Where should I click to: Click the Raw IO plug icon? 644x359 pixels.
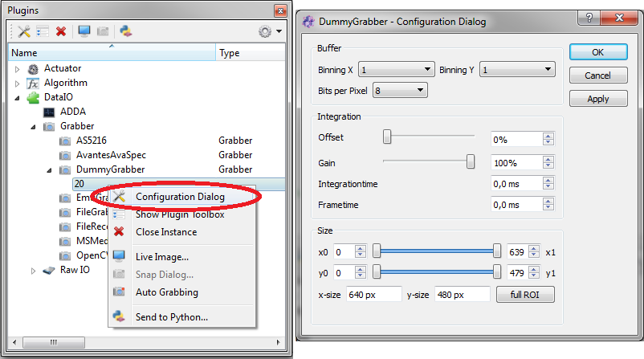(49, 271)
